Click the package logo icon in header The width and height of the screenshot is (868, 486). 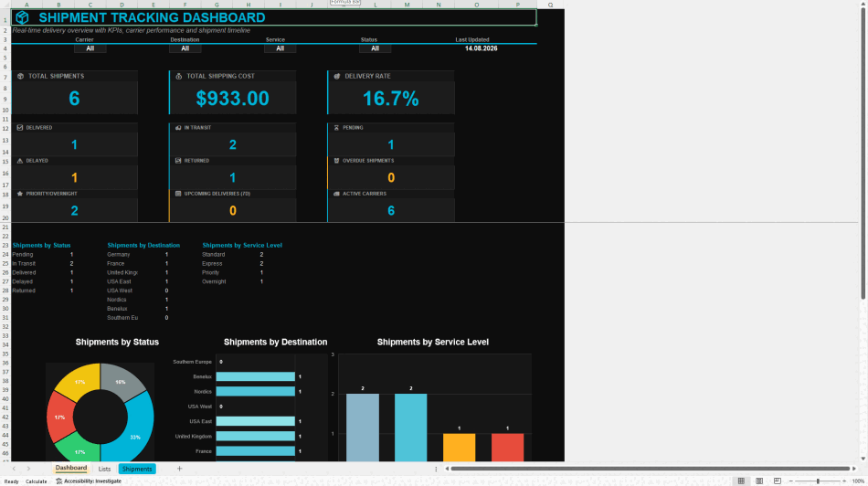(x=22, y=17)
